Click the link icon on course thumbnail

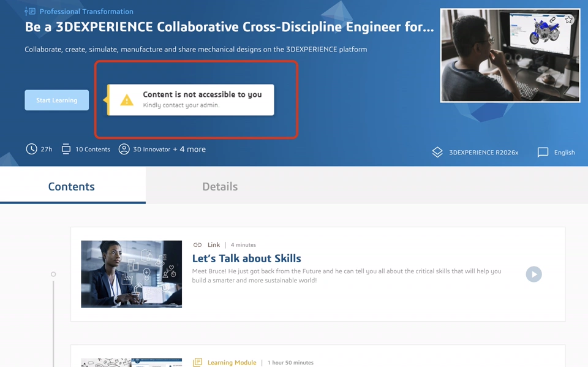[552, 20]
